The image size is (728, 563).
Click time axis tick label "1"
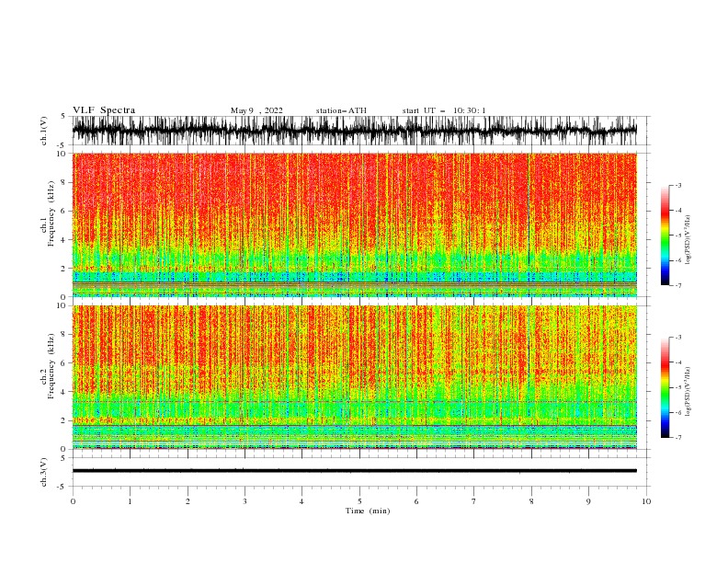130,501
